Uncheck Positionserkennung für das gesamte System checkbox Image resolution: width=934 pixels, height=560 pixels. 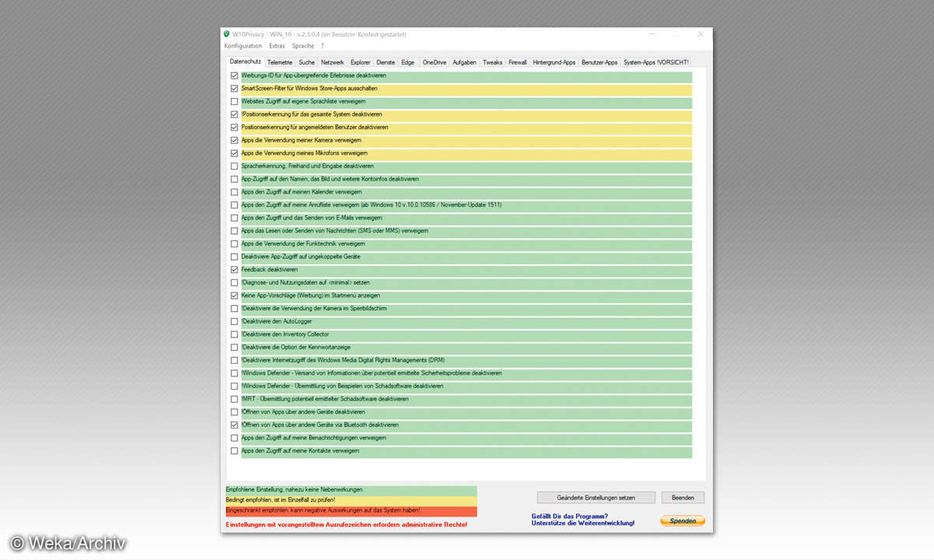pyautogui.click(x=234, y=114)
